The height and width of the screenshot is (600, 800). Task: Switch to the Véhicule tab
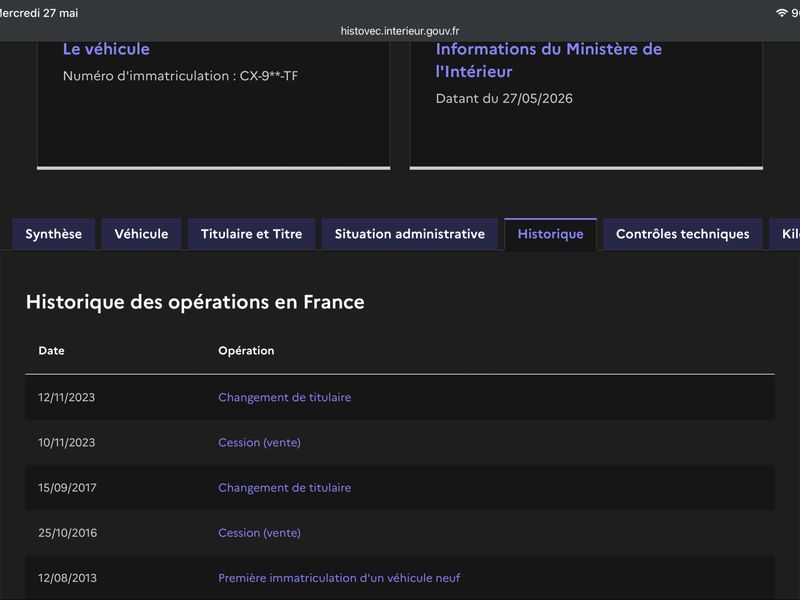(141, 234)
